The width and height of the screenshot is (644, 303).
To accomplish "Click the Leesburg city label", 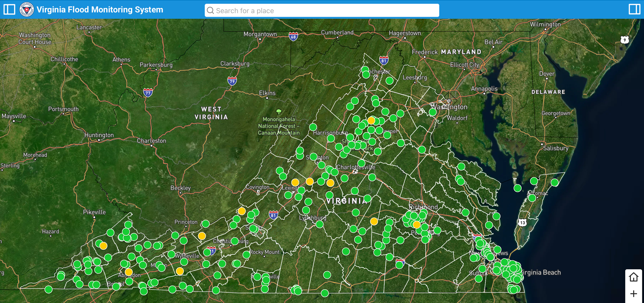I will click(415, 78).
